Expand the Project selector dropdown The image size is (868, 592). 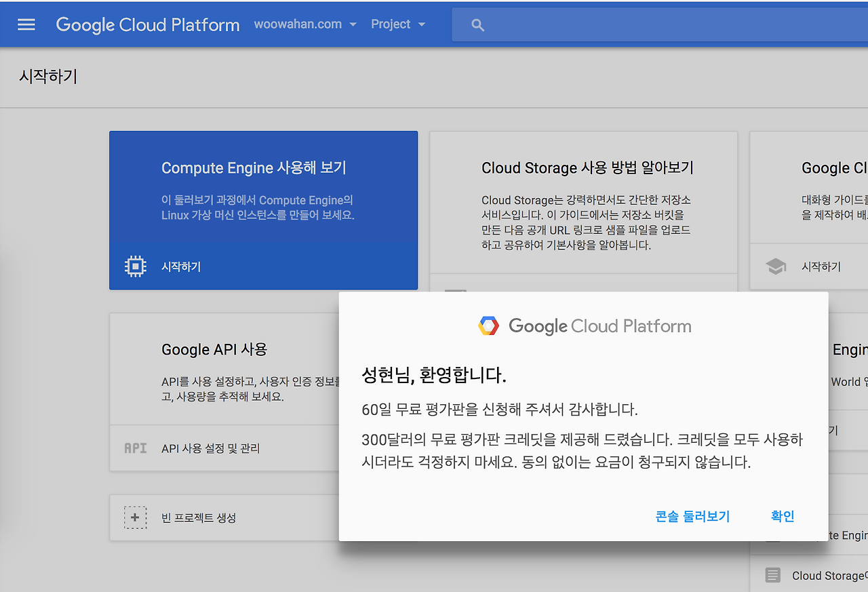click(x=398, y=24)
